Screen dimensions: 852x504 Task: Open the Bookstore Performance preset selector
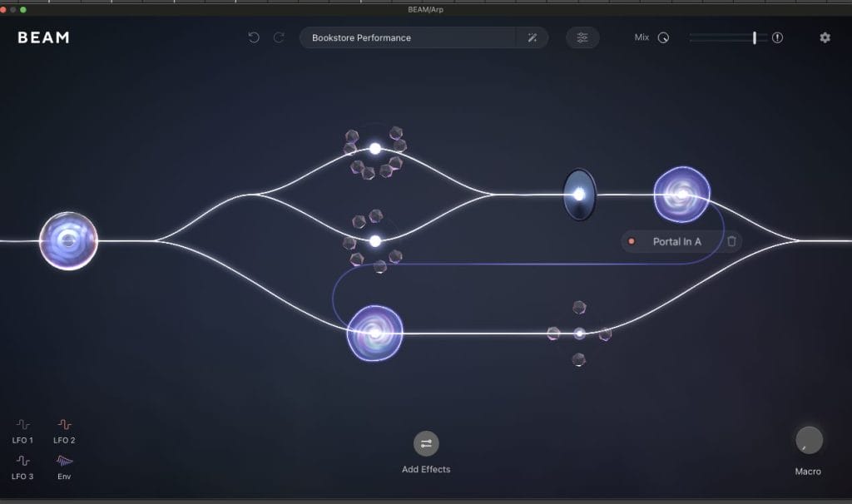(x=408, y=37)
